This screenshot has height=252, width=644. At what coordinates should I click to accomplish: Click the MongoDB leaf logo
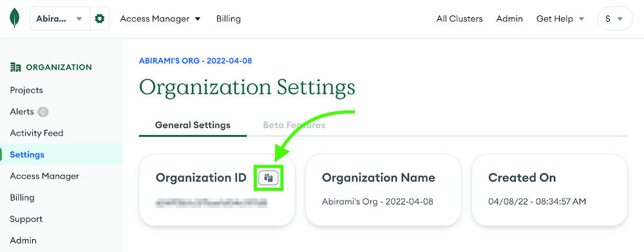pos(15,18)
